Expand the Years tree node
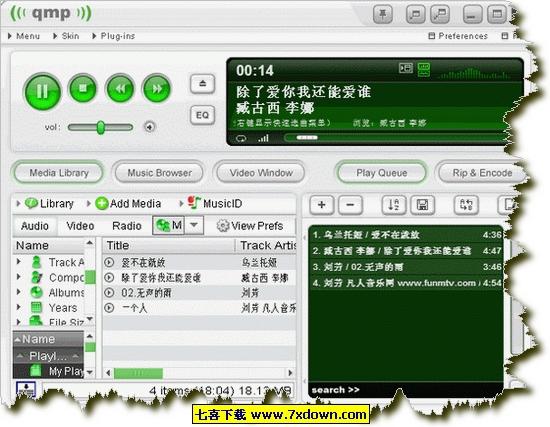 coord(19,307)
